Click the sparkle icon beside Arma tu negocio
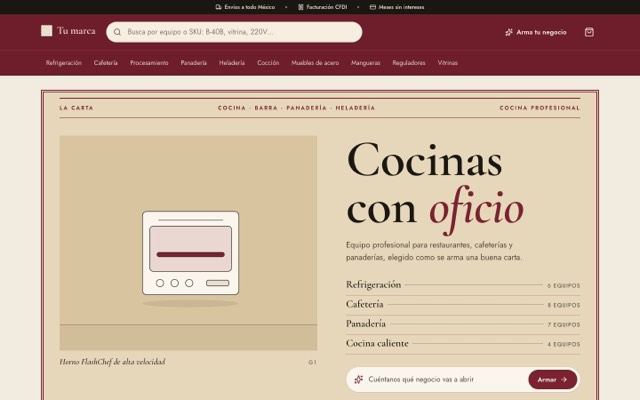 point(509,32)
